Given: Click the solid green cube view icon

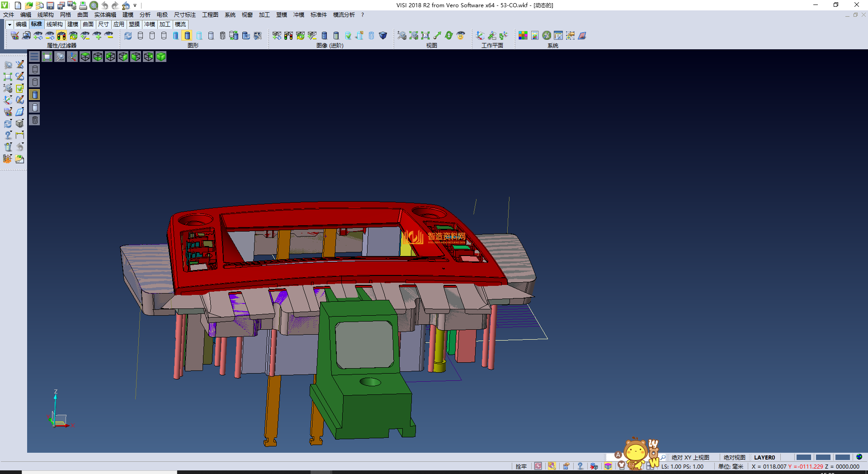Looking at the screenshot, I should [161, 57].
